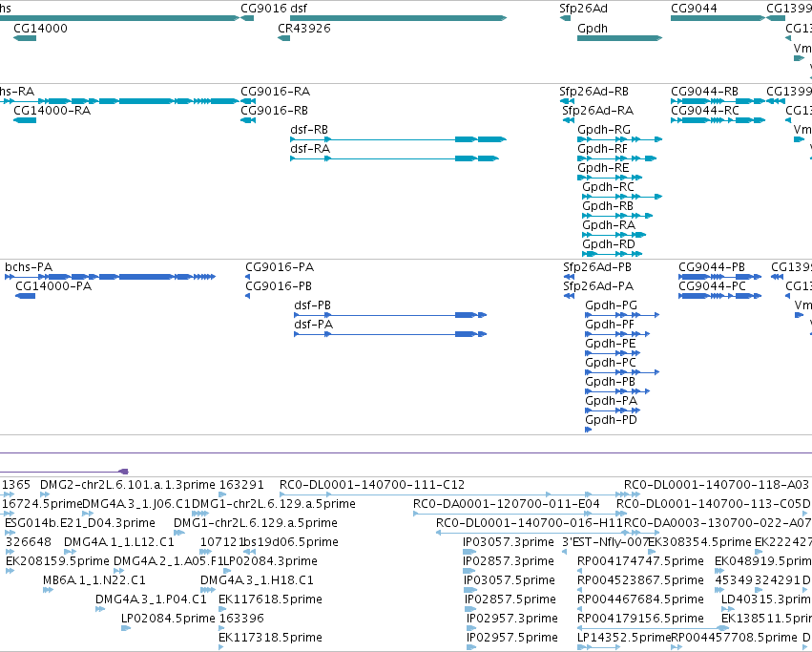Select transcript Sfp26Ad-RA
The height and width of the screenshot is (652, 812).
tap(597, 111)
